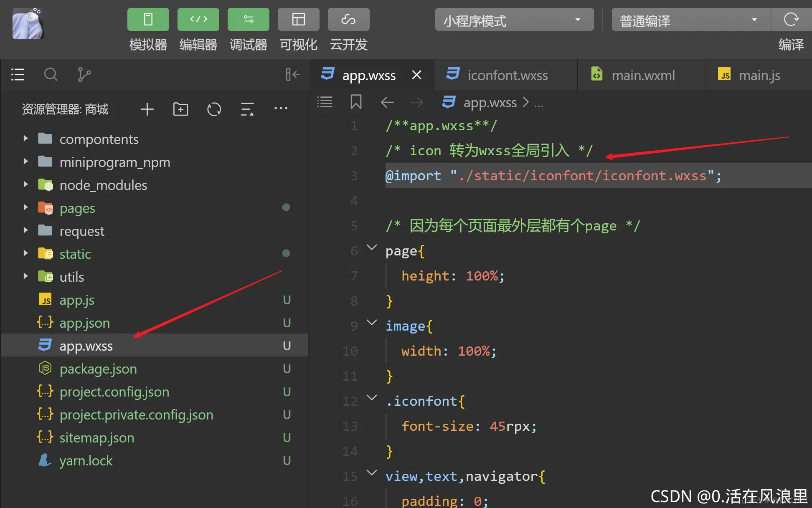Open the visualization tool icon

click(x=298, y=20)
